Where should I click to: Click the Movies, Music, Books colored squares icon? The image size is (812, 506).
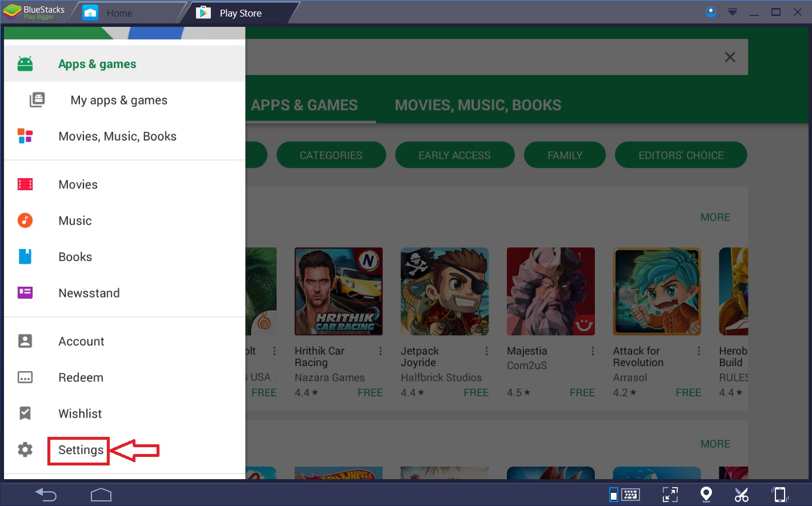click(x=25, y=136)
